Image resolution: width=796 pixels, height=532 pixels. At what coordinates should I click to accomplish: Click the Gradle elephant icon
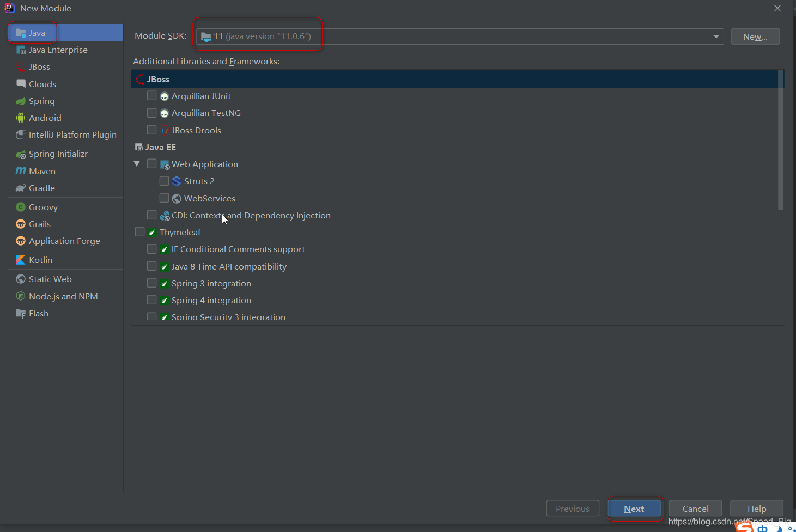pos(21,188)
